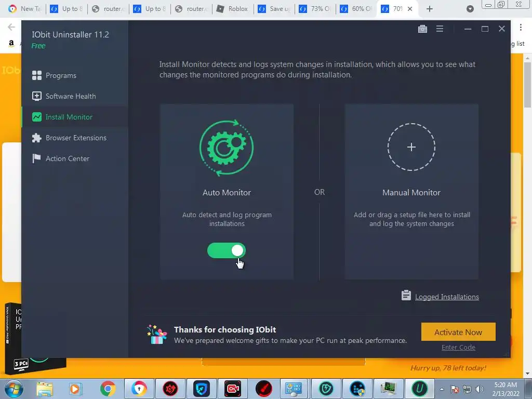532x399 pixels.
Task: Click the Logged Installations clipboard icon
Action: [x=406, y=296]
